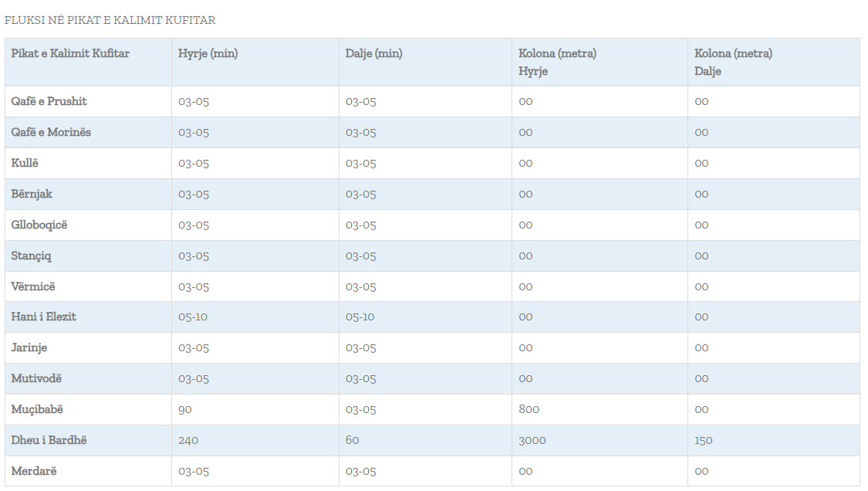Select the Mutivodë row label
Screen dimensions: 868x491
coord(36,378)
